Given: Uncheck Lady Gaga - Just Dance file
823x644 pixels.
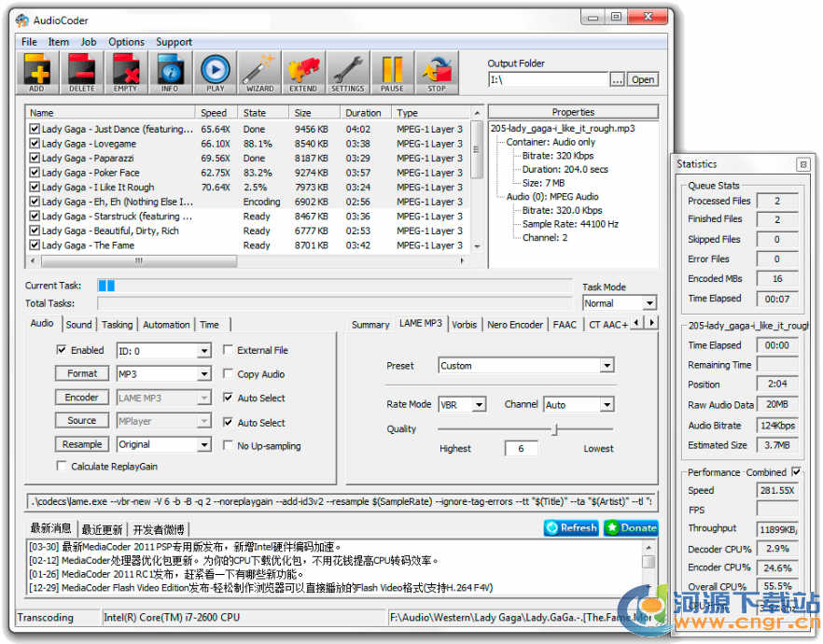Looking at the screenshot, I should tap(35, 129).
